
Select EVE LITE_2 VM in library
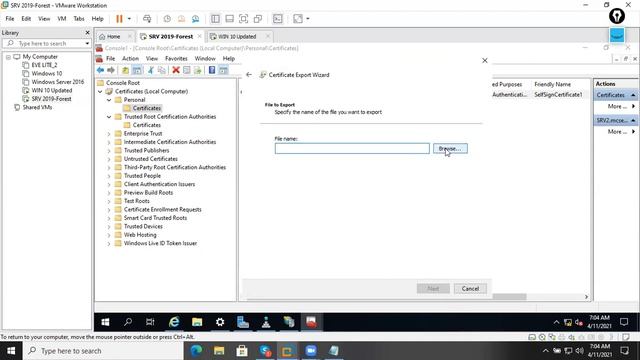point(44,65)
